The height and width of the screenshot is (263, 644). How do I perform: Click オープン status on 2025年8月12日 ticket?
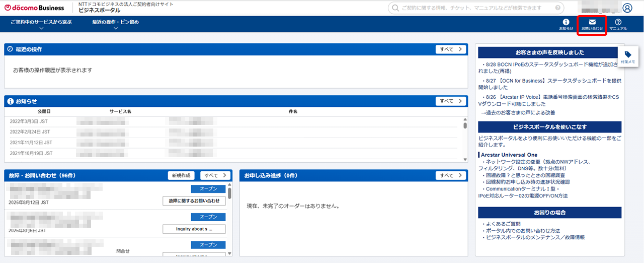[x=208, y=189]
